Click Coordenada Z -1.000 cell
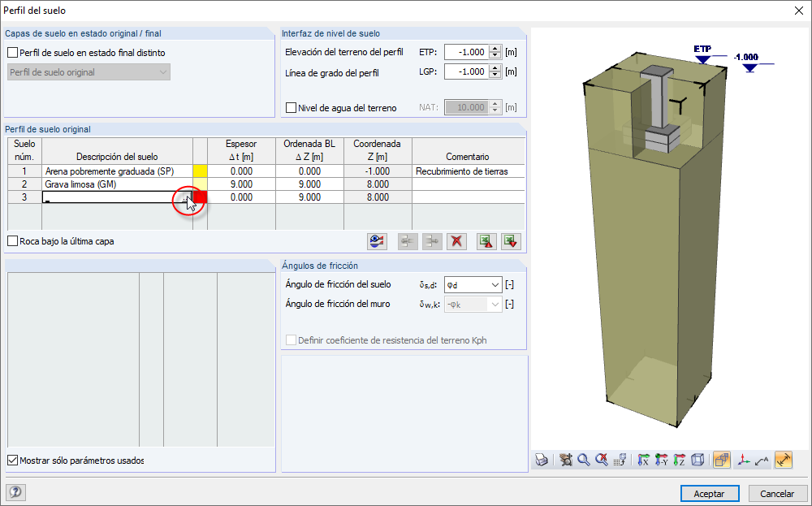 [x=378, y=171]
